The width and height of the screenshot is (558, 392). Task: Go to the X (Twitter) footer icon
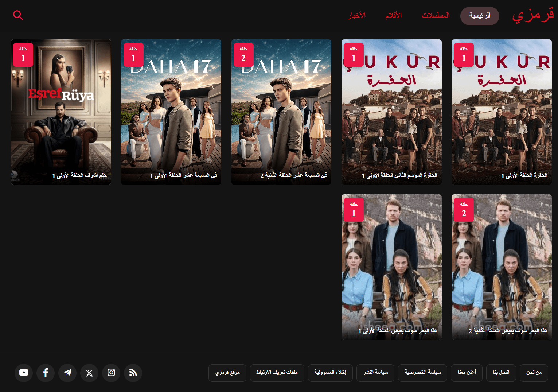coord(89,373)
